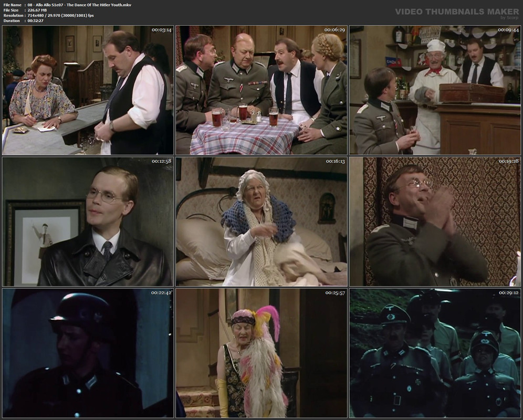Select the thumbnail at 00:25:57
This screenshot has height=420, width=523.
[x=261, y=353]
